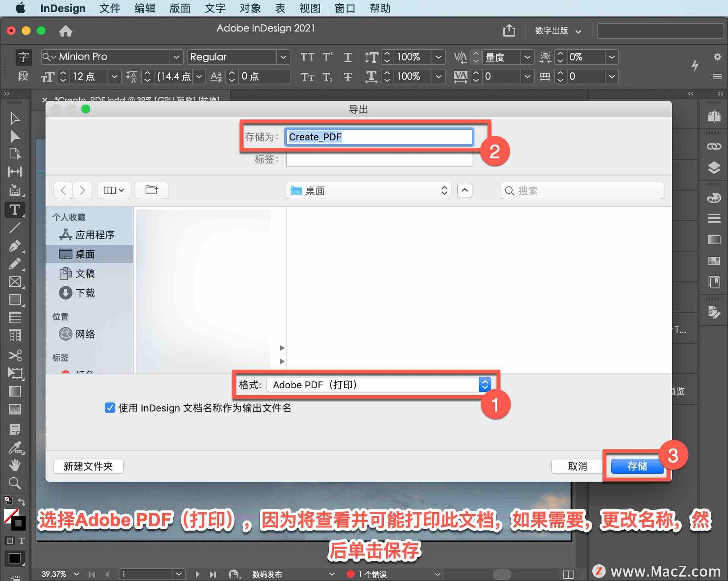This screenshot has width=728, height=581.
Task: Select the Free Transform tool
Action: click(16, 374)
